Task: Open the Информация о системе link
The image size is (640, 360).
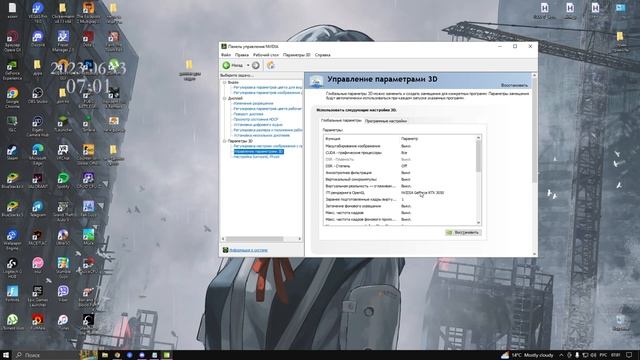Action: click(x=248, y=250)
